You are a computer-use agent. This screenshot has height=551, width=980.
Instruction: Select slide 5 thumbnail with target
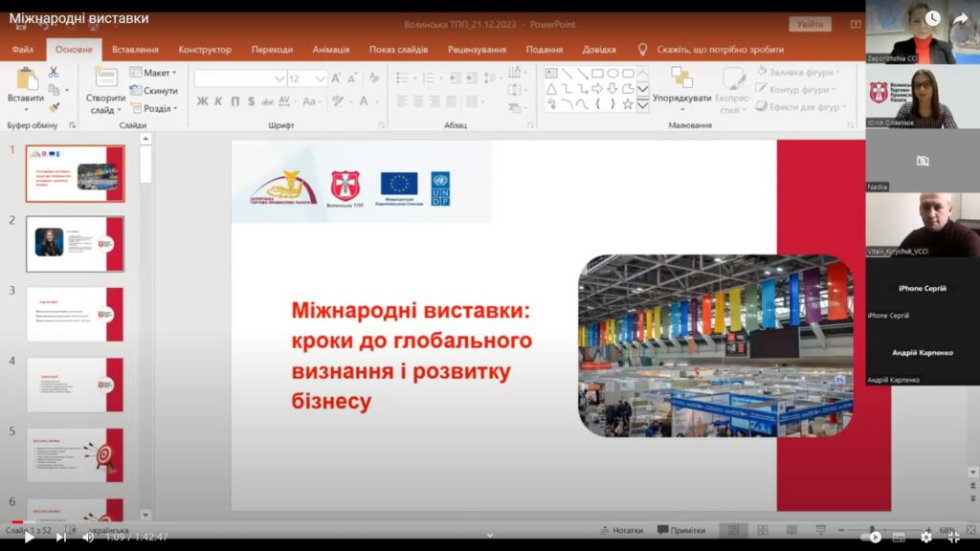click(75, 454)
